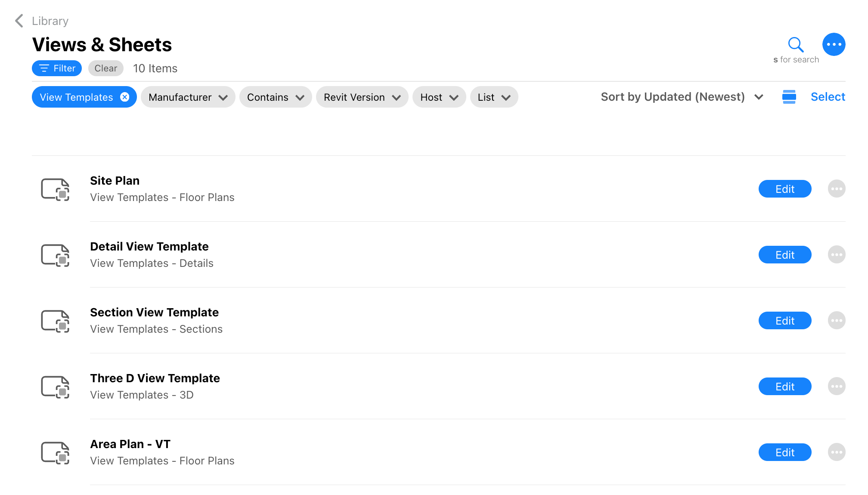Click the Detail View Template content icon
868x495 pixels.
tap(56, 254)
